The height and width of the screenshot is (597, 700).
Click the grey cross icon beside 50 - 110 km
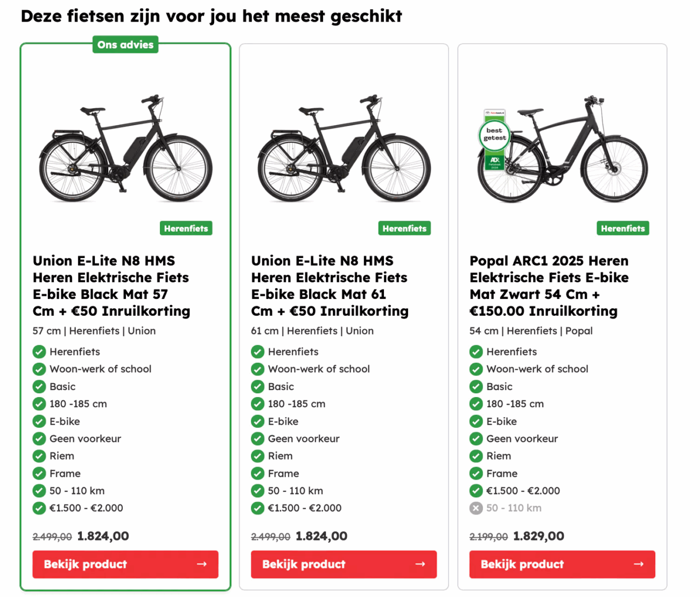476,508
